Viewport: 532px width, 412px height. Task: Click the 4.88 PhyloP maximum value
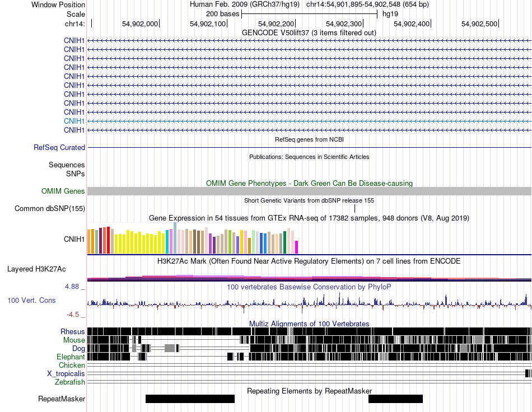click(x=72, y=287)
